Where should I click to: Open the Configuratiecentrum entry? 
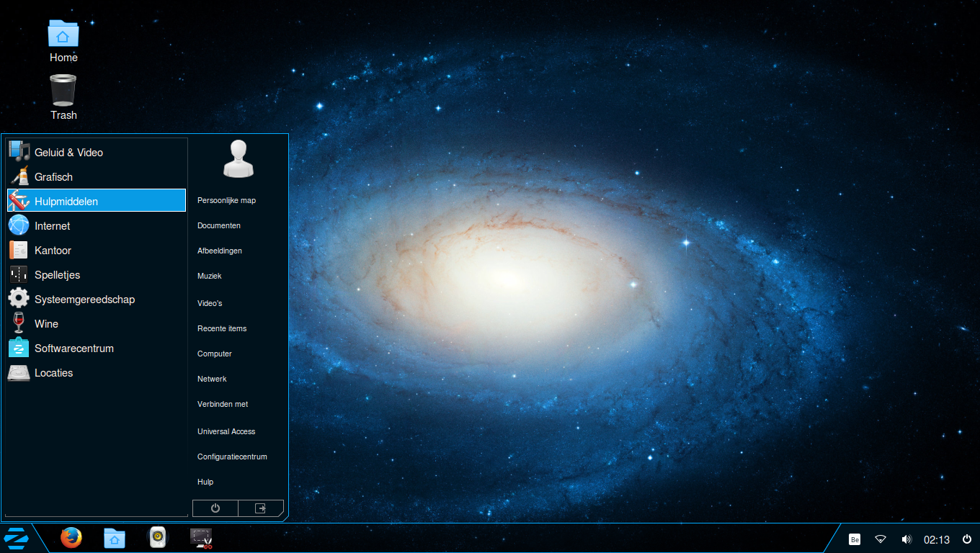(x=232, y=457)
